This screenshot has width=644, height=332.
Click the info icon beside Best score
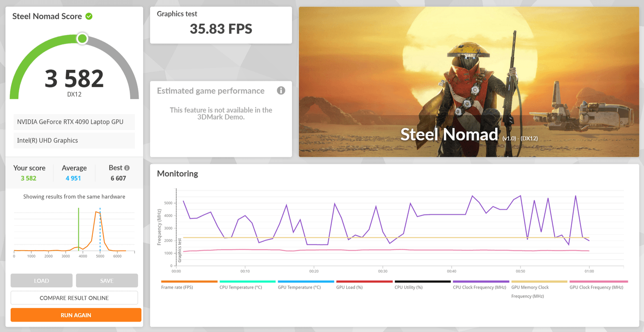pyautogui.click(x=127, y=168)
